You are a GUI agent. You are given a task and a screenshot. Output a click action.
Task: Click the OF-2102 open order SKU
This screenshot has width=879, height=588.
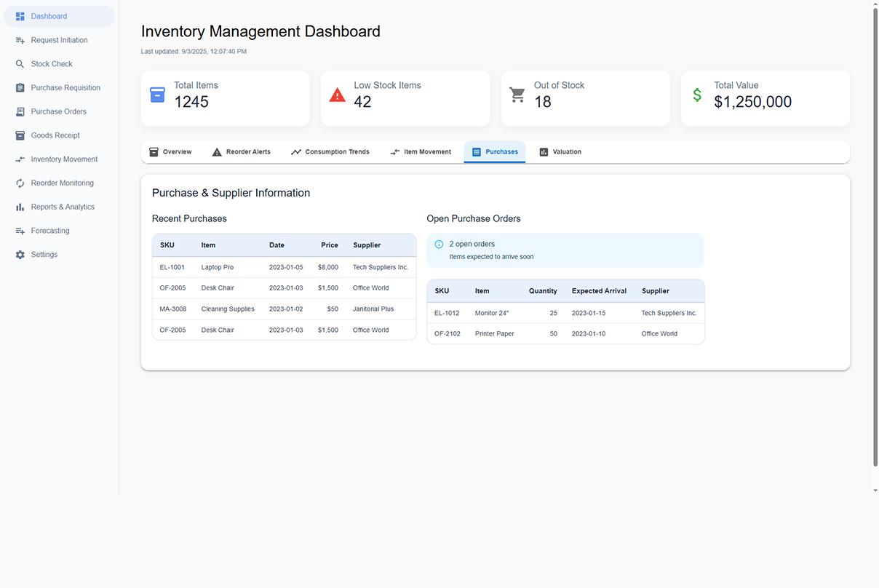click(448, 334)
